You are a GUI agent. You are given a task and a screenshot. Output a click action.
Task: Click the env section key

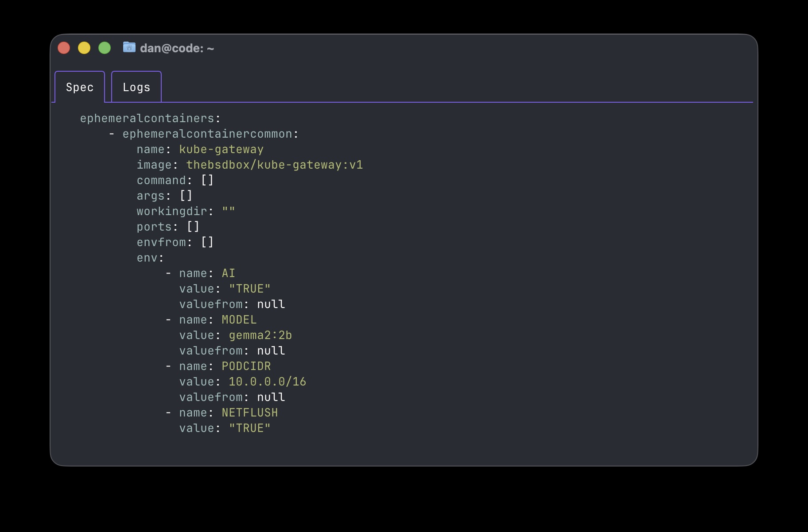point(147,258)
